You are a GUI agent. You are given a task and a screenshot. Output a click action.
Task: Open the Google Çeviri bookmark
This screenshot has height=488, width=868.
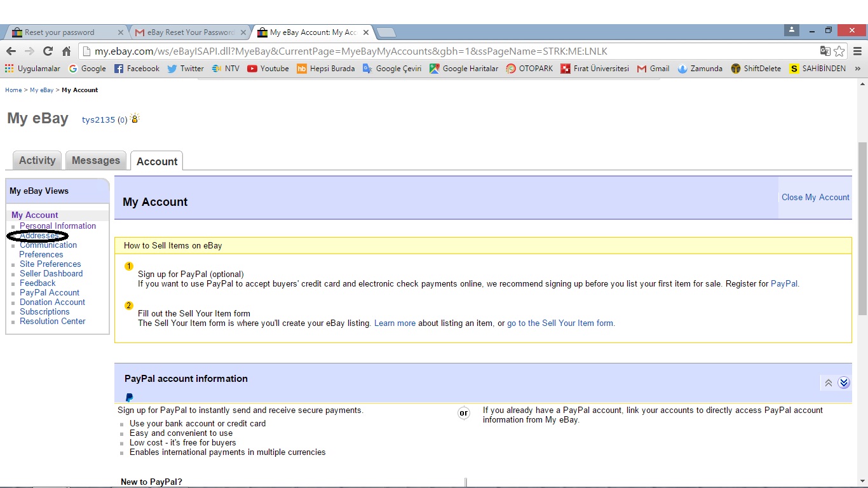(x=392, y=69)
